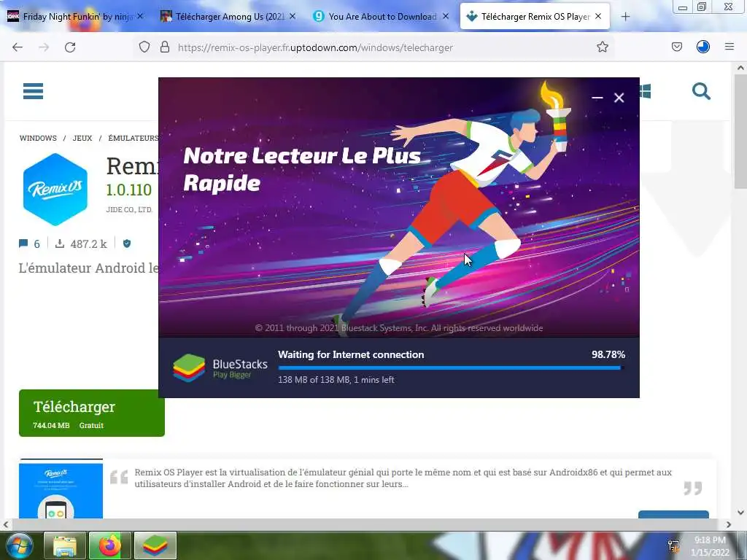Click the security shield badge icon
This screenshot has height=560, width=747.
coord(127,244)
